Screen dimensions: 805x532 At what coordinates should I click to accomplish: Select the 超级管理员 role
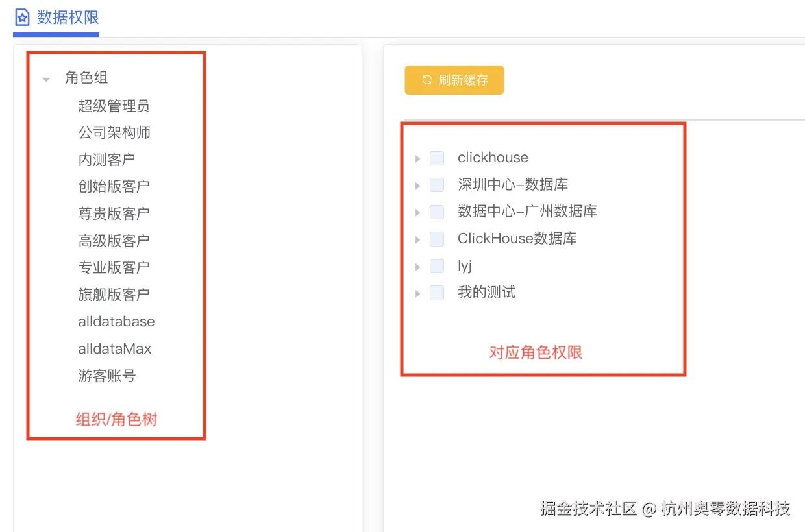coord(114,106)
